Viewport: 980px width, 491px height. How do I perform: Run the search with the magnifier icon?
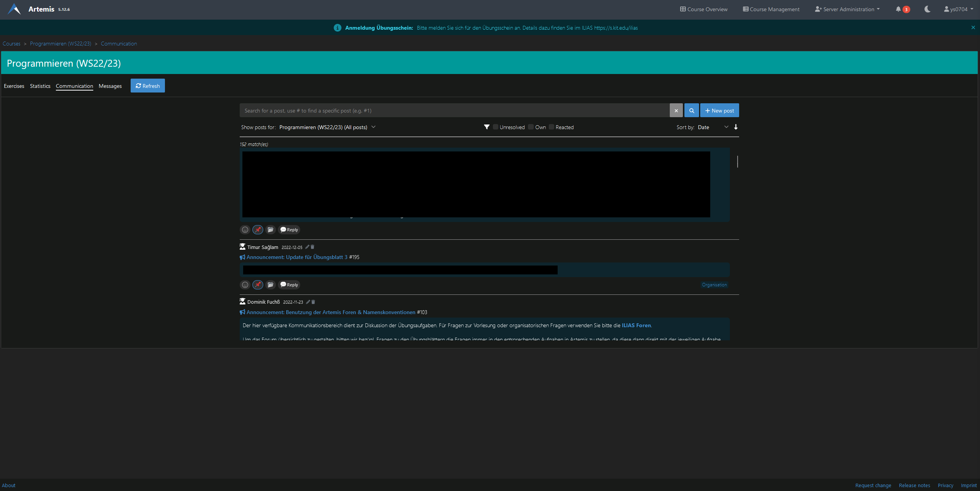coord(691,110)
